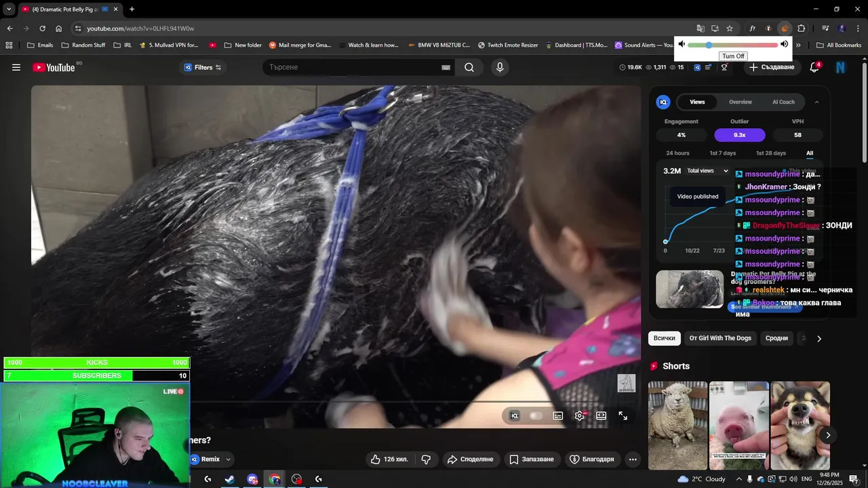Click the Turn Off button in volume popup

(733, 56)
